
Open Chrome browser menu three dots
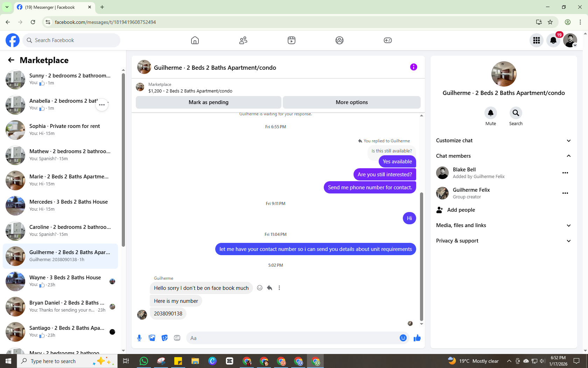click(580, 22)
